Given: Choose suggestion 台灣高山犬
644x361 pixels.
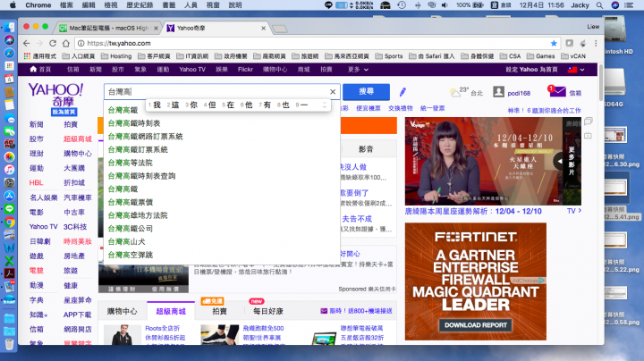Looking at the screenshot, I should pos(126,241).
